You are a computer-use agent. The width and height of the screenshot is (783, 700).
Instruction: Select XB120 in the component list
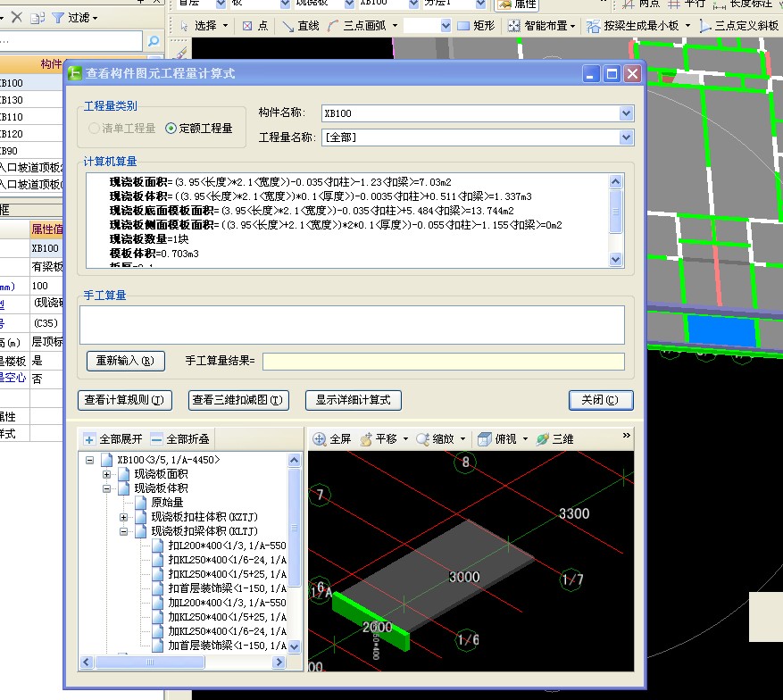coord(31,134)
